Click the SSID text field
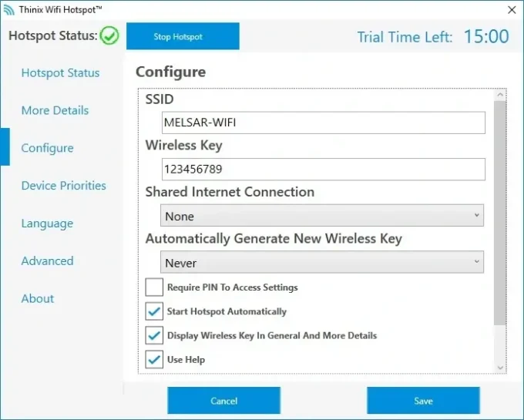Image resolution: width=524 pixels, height=420 pixels. [x=324, y=123]
